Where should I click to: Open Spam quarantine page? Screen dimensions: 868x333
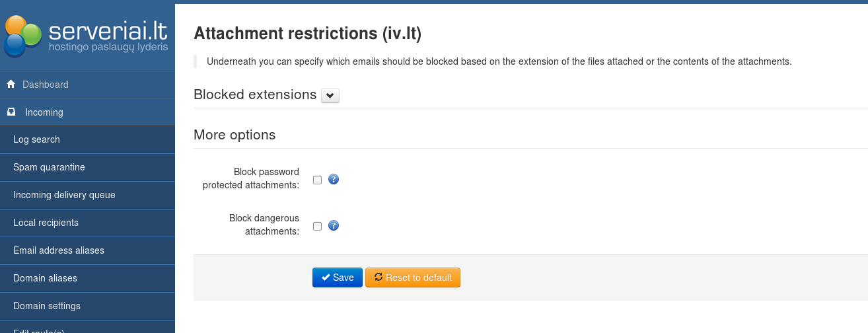tap(49, 167)
